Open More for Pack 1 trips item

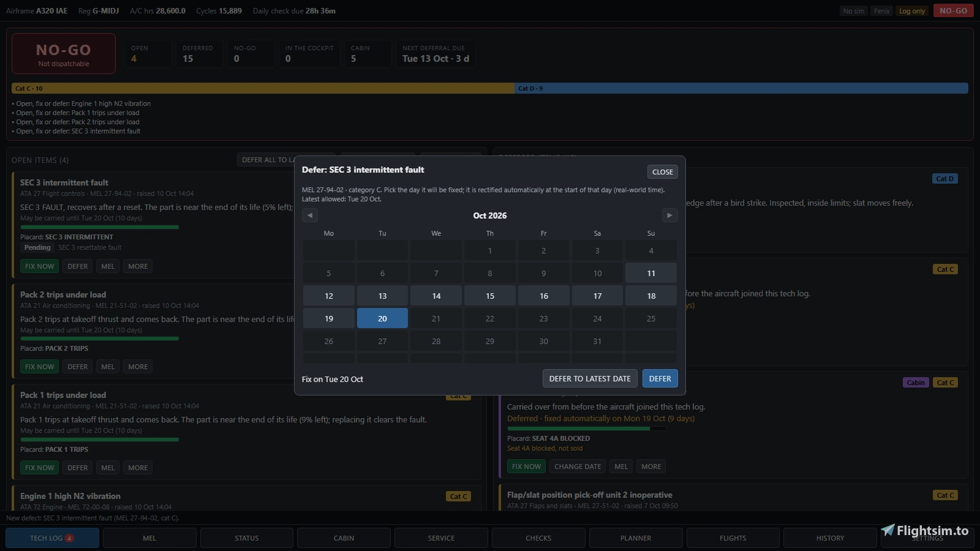click(x=138, y=468)
